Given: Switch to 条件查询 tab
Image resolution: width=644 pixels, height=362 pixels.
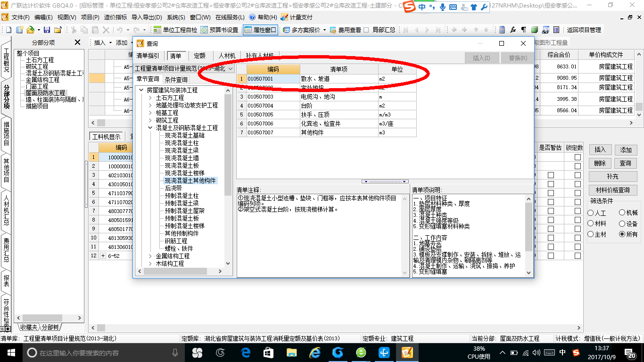Looking at the screenshot, I should pos(176,79).
